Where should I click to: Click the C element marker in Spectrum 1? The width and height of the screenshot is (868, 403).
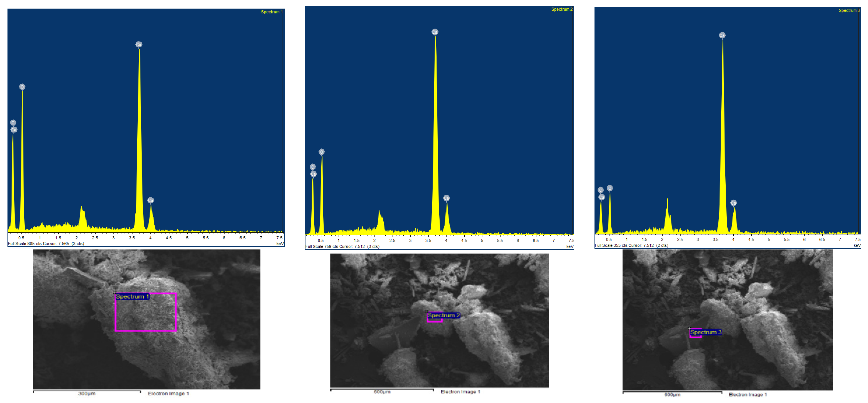click(x=13, y=123)
